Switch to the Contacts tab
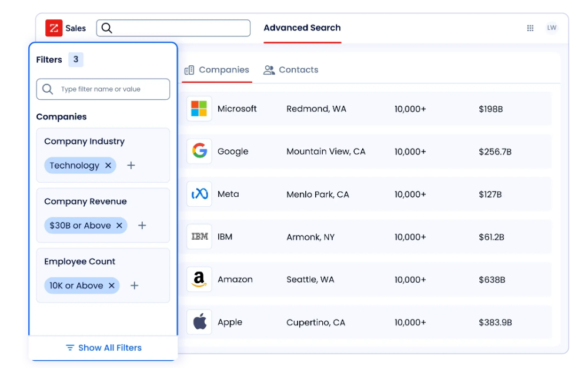Screen dimensions: 588x376 (290, 70)
